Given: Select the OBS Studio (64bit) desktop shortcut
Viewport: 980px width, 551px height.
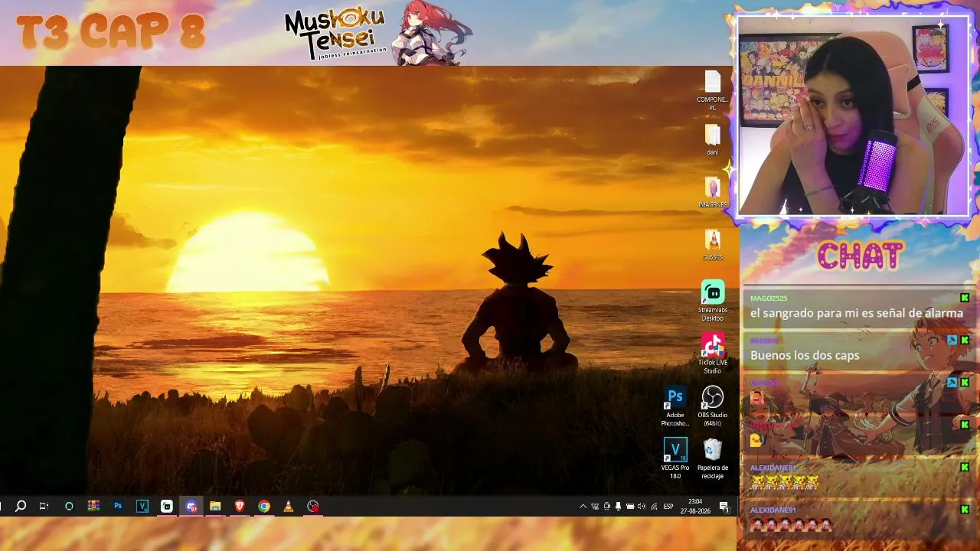Looking at the screenshot, I should [x=713, y=406].
